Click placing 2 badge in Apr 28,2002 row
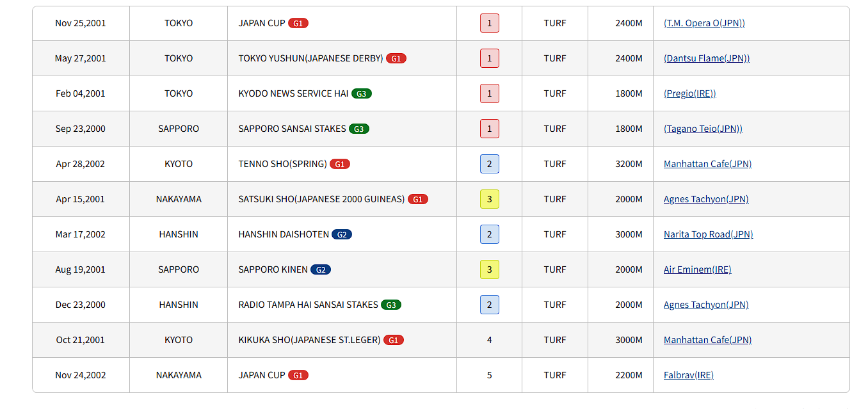This screenshot has width=868, height=409. click(x=490, y=164)
